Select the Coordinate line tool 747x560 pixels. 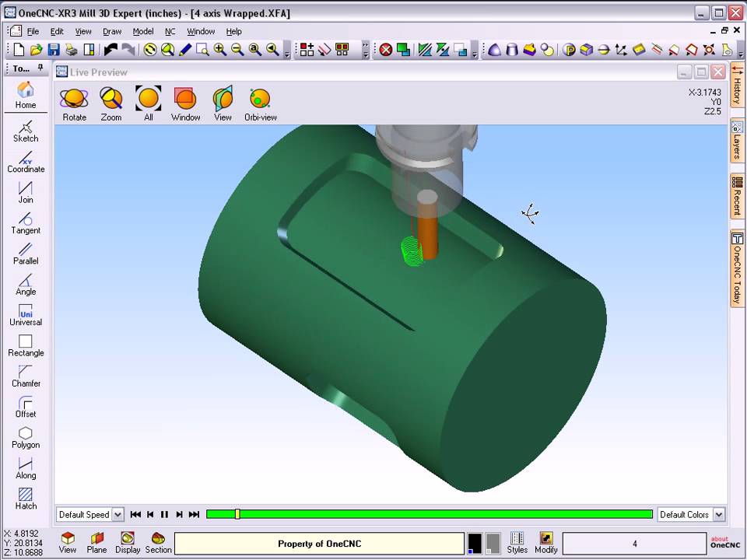click(x=26, y=163)
